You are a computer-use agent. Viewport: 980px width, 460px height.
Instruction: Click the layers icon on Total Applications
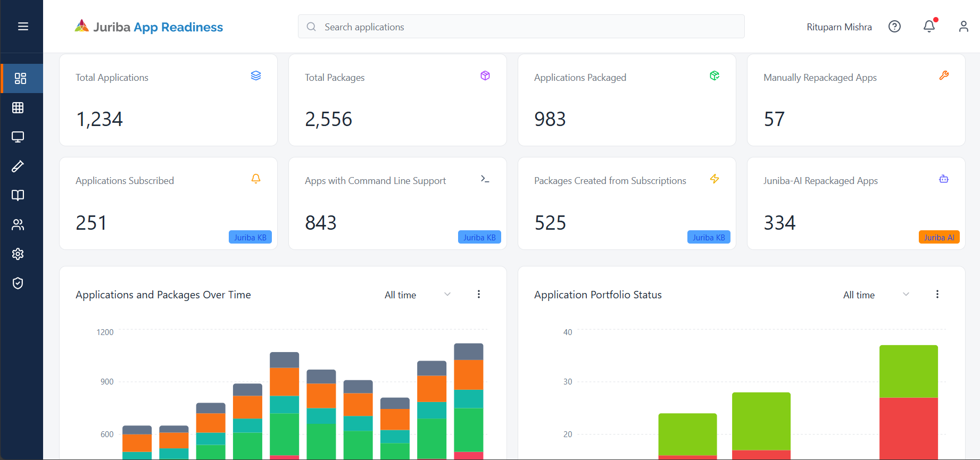click(256, 76)
